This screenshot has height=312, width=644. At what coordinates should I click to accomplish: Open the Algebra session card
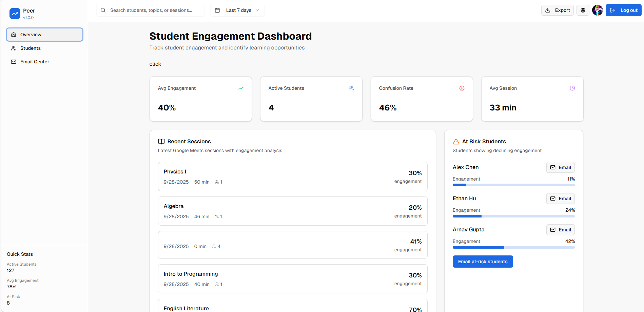pos(293,211)
